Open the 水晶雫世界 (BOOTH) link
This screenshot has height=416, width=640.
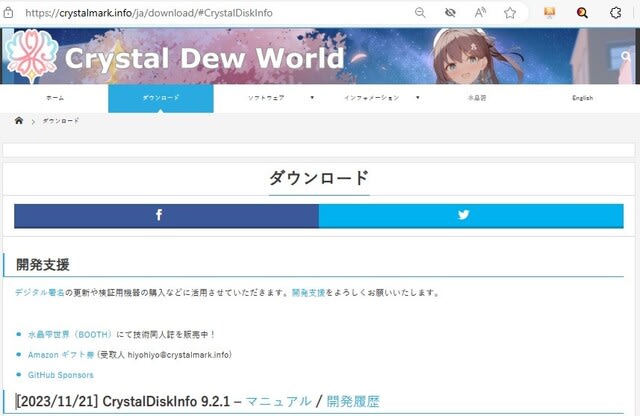click(x=69, y=334)
